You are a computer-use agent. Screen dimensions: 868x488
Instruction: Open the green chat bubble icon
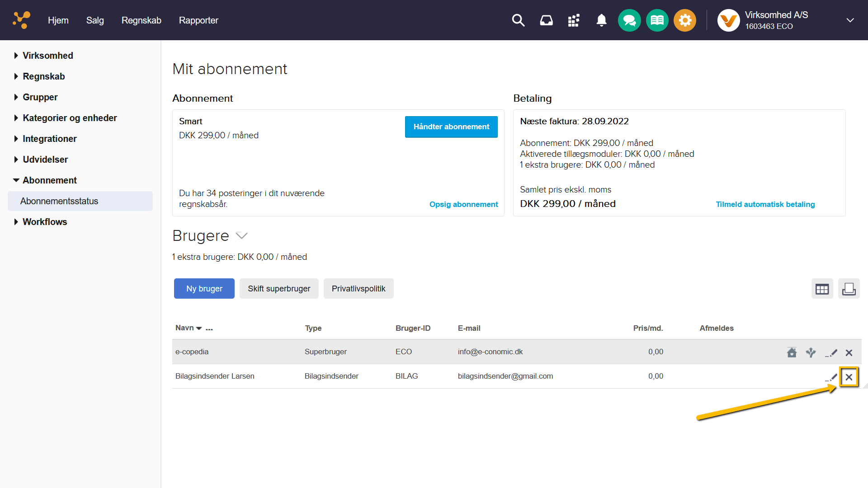pyautogui.click(x=629, y=20)
